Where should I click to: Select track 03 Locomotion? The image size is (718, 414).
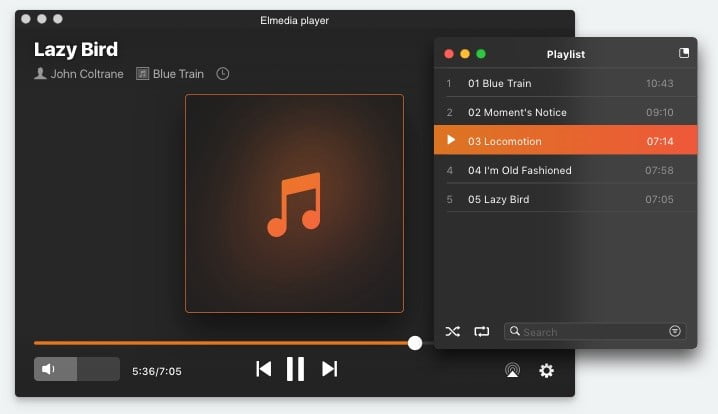coord(566,140)
